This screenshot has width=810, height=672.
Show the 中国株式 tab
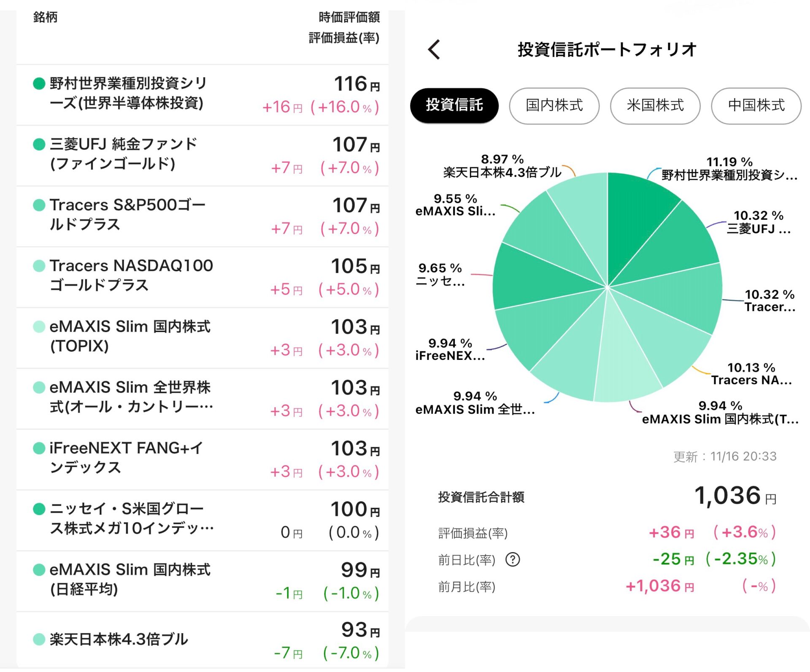point(756,105)
